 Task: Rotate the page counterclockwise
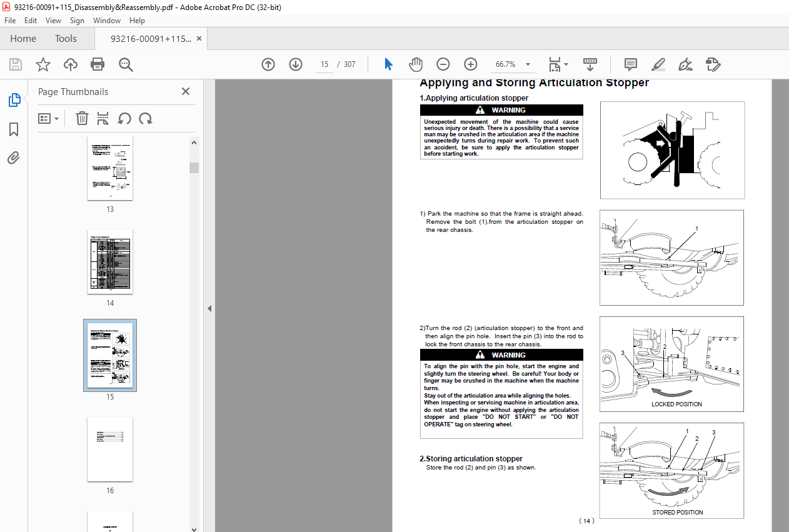coord(124,118)
